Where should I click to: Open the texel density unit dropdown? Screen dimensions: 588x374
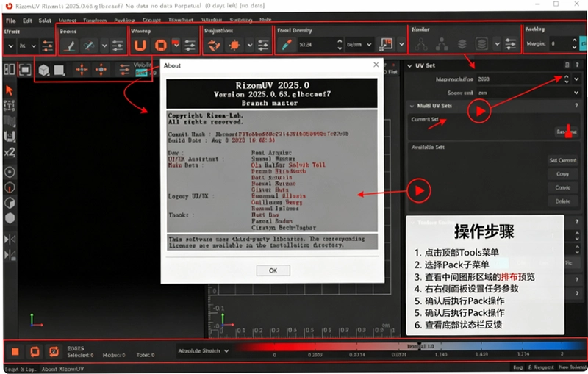359,45
